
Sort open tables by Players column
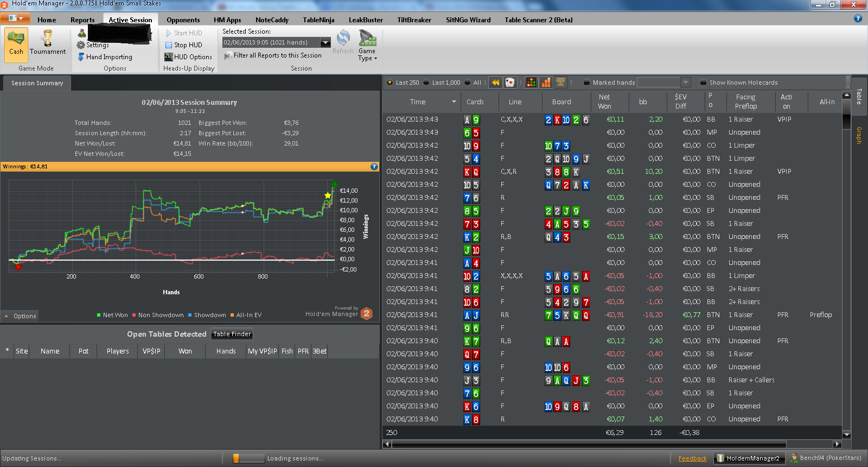(118, 351)
